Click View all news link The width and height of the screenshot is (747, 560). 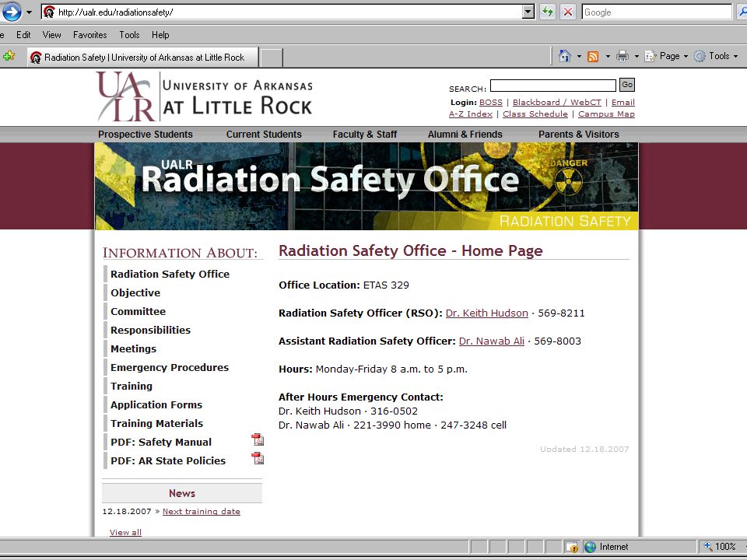[x=125, y=532]
